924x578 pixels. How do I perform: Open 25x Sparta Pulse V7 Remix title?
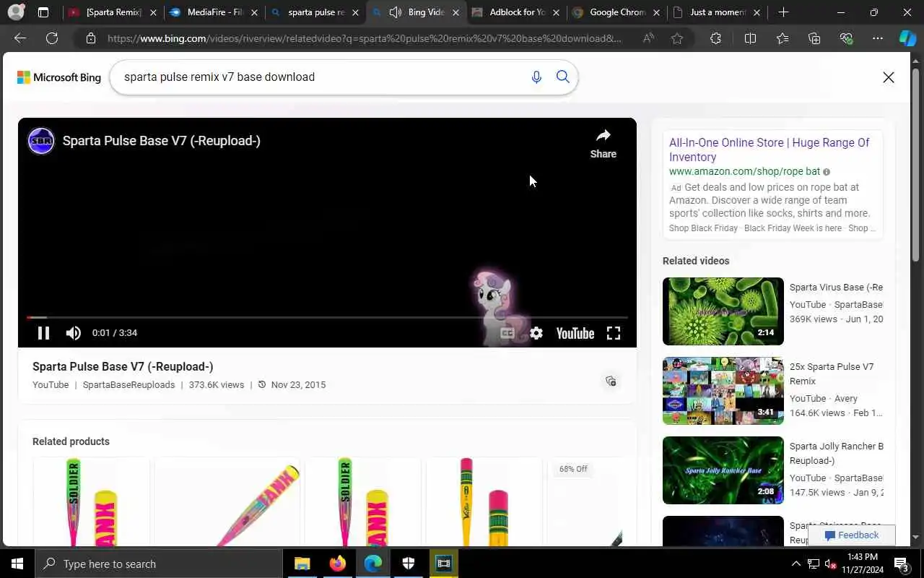[832, 374]
